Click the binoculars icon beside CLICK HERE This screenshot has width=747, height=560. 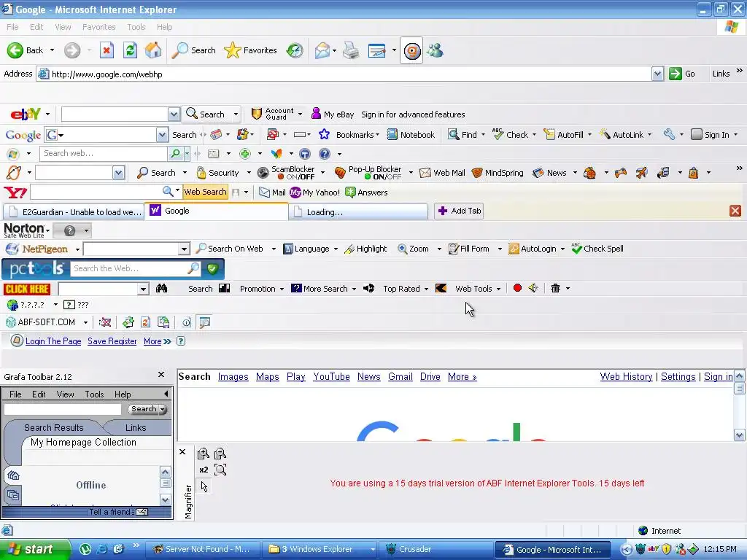161,289
